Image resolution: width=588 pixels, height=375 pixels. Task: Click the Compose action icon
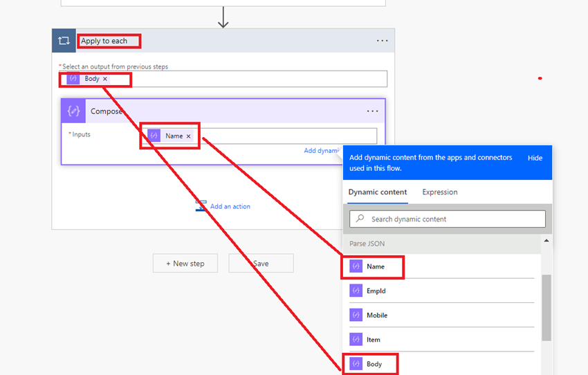[x=73, y=111]
